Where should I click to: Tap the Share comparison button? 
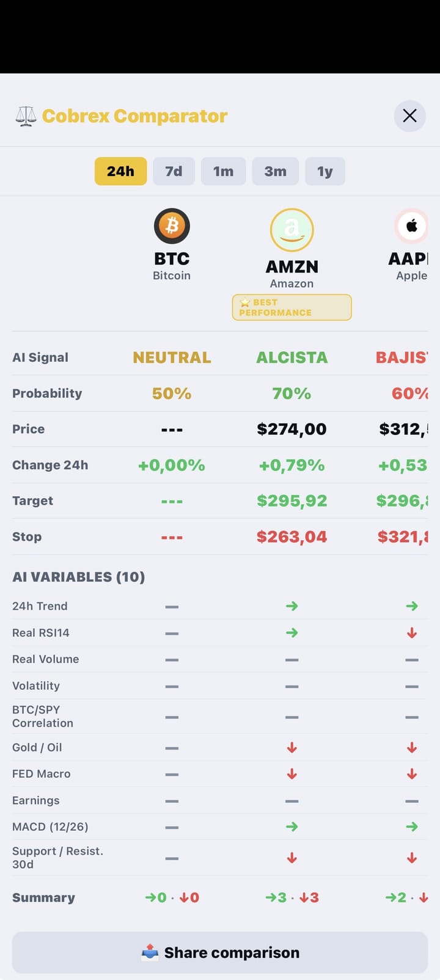220,953
